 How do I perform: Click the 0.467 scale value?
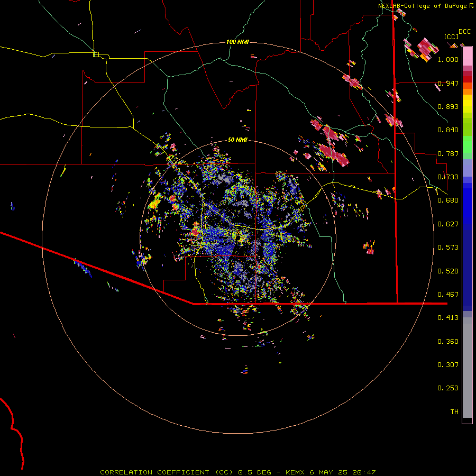pos(448,295)
